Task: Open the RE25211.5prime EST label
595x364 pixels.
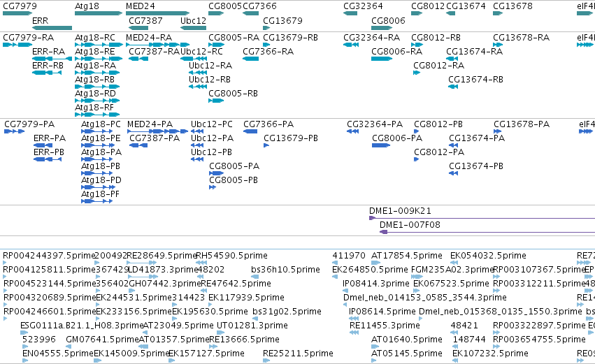Action: click(x=299, y=354)
